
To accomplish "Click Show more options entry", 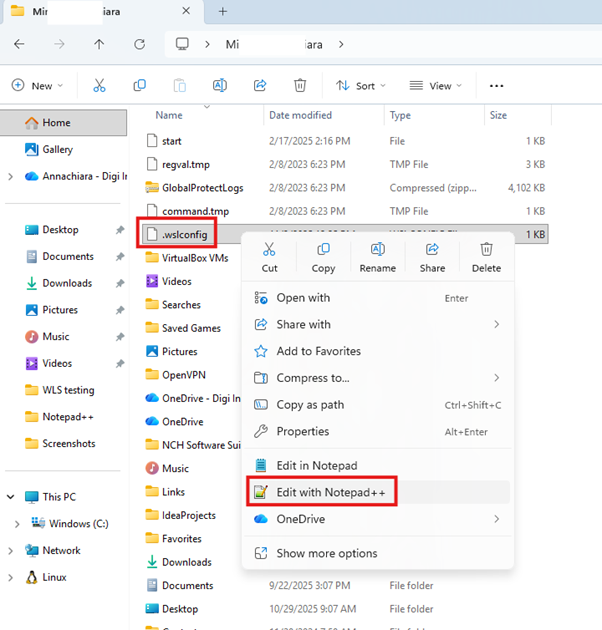I will (x=326, y=554).
